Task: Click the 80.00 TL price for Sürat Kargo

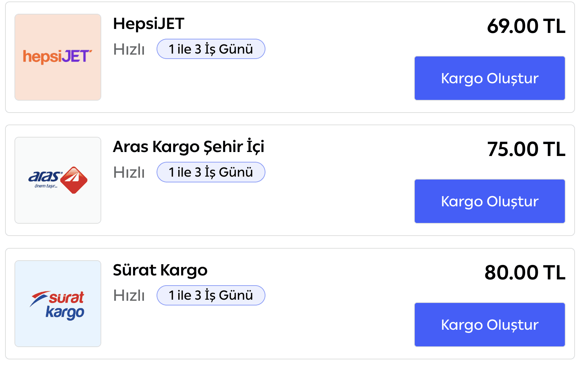Action: pyautogui.click(x=525, y=273)
